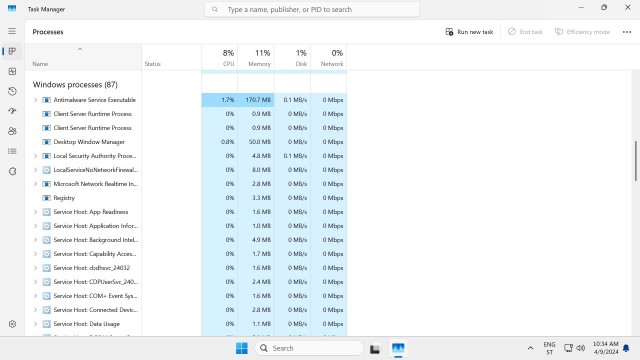
Task: Click the Desktop Window Manager process icon
Action: click(47, 142)
